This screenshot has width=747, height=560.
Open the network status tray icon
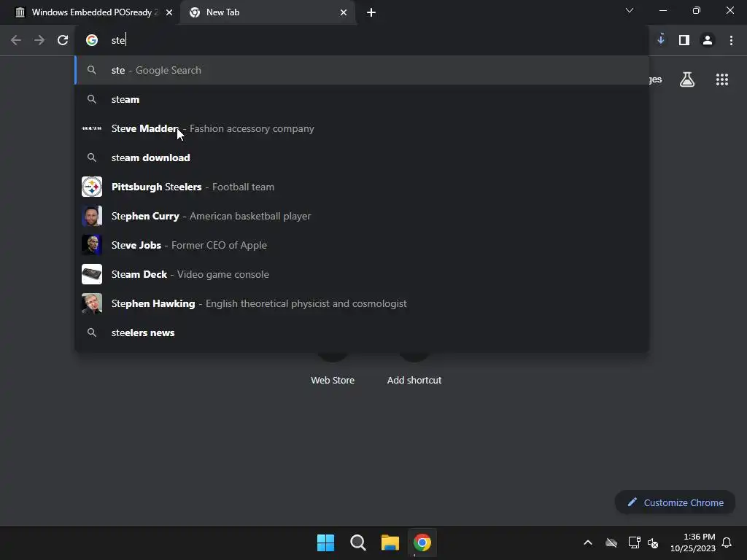(x=634, y=542)
